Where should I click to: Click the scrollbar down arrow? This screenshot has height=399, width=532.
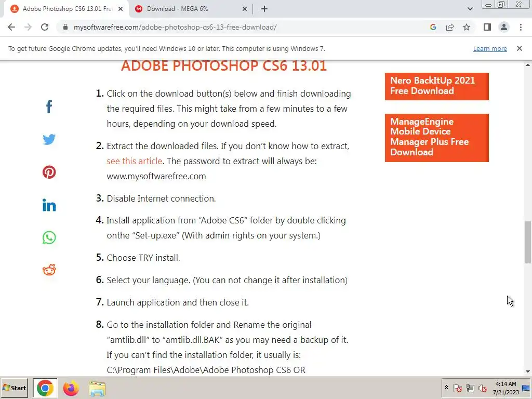(x=528, y=371)
